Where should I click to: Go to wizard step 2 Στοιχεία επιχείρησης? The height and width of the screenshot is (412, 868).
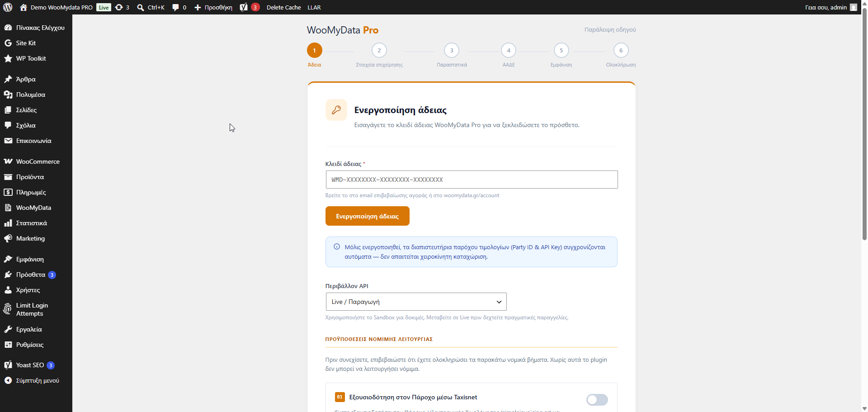379,50
